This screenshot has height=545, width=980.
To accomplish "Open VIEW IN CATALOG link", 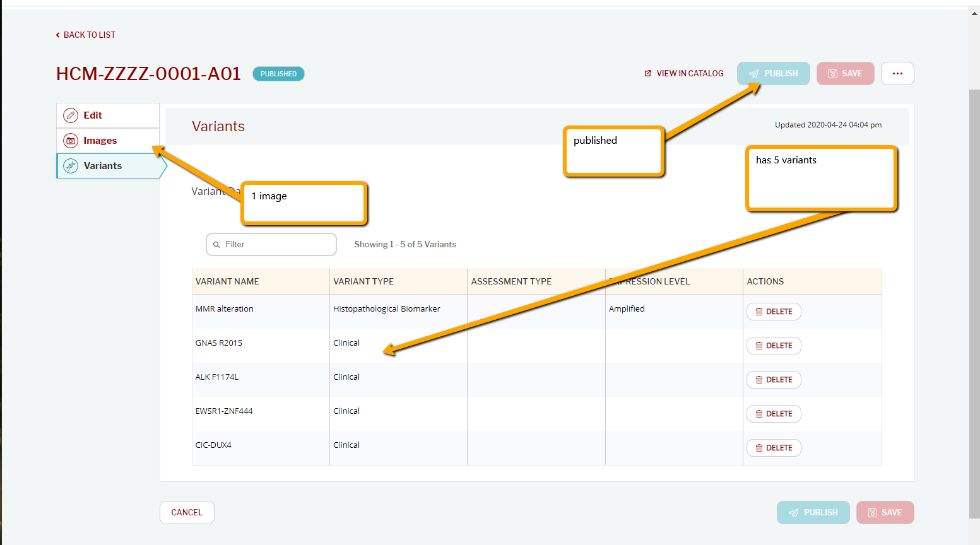I will 690,73.
